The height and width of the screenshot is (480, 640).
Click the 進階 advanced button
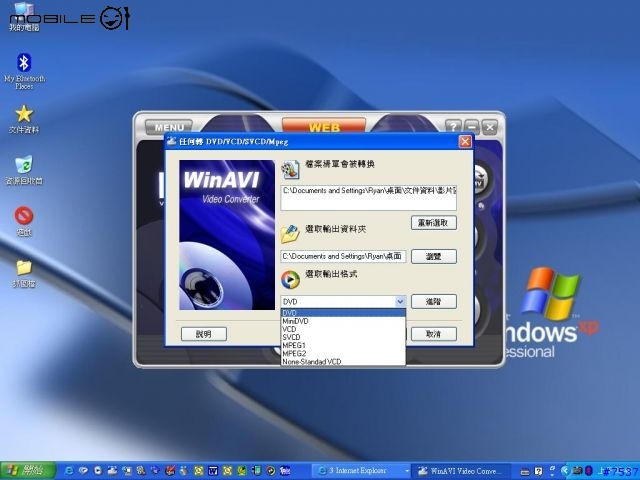tap(433, 302)
